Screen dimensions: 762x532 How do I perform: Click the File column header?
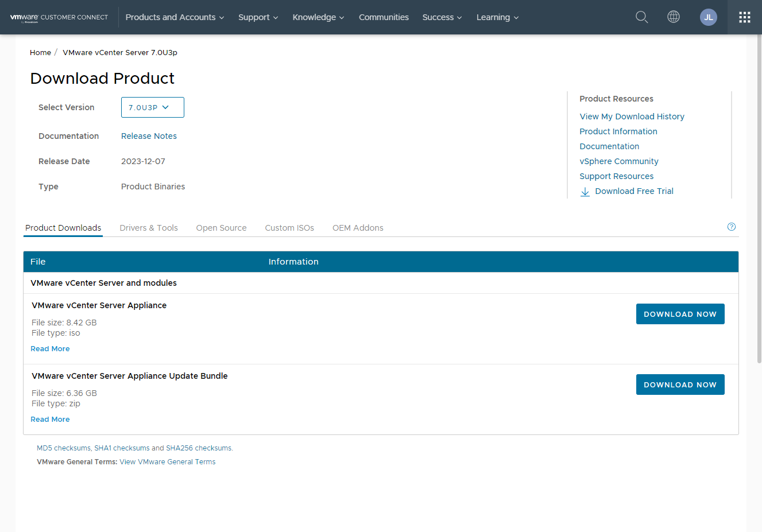point(38,262)
